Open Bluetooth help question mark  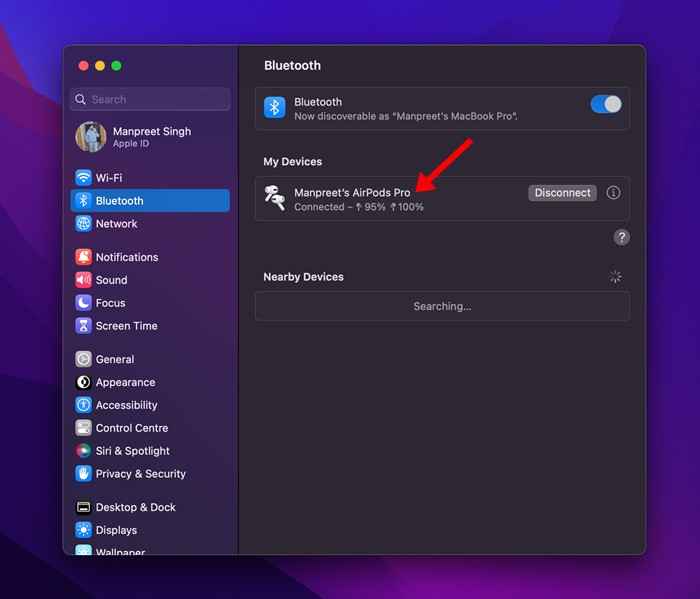pyautogui.click(x=621, y=237)
